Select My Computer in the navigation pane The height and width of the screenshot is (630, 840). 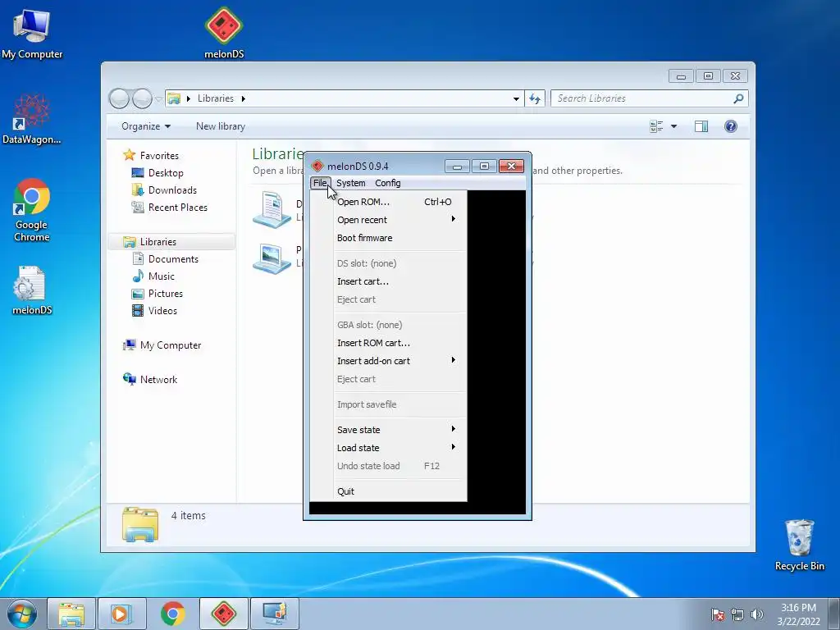coord(171,345)
